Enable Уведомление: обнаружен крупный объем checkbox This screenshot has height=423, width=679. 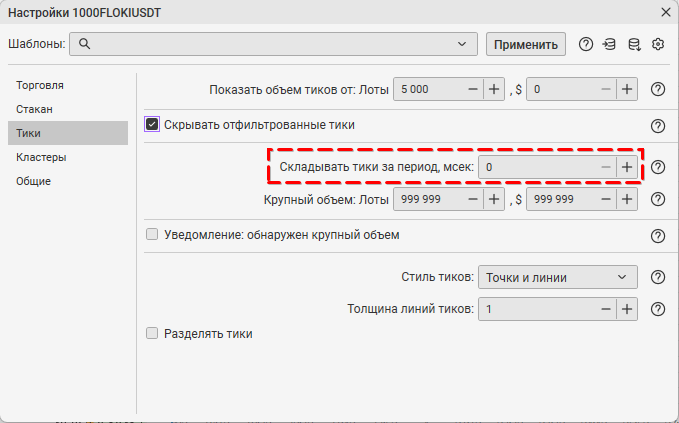pos(153,235)
